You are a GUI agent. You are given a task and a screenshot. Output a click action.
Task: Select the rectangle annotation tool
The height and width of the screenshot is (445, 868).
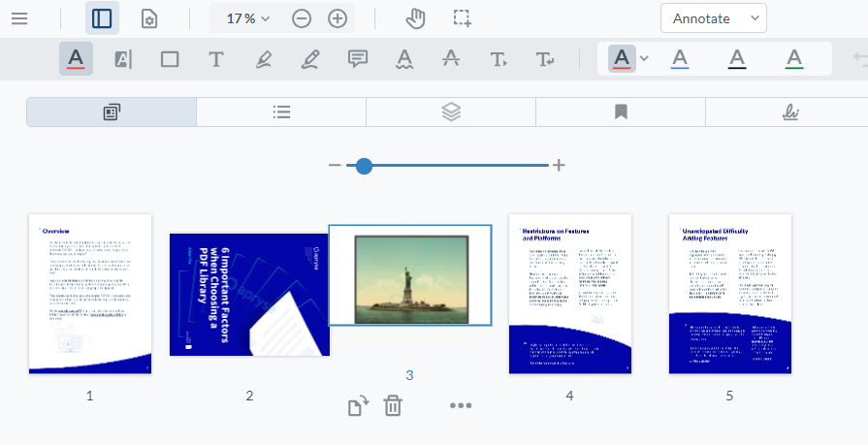pyautogui.click(x=170, y=59)
